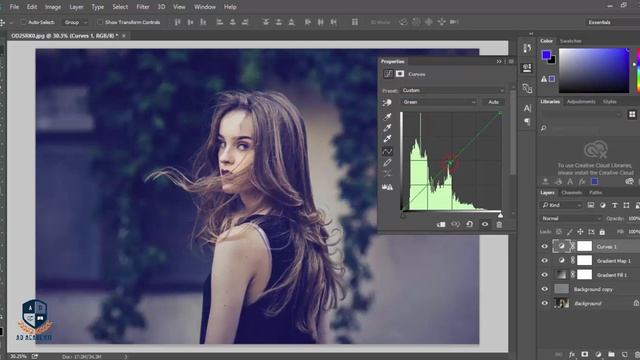The image size is (640, 360).
Task: Create new adjustment layer from Layers footer
Action: [598, 354]
